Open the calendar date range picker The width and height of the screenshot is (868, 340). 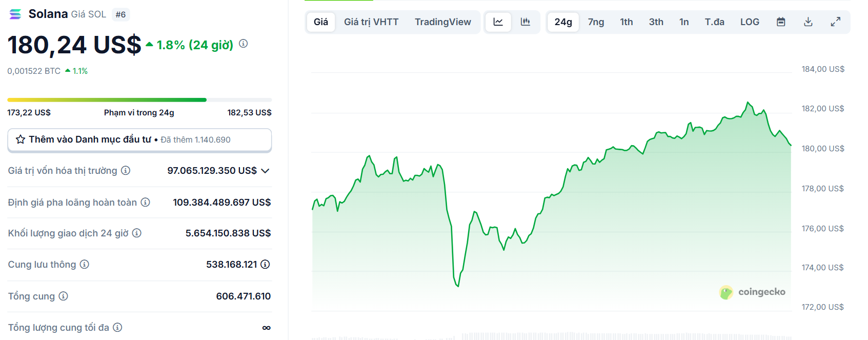pyautogui.click(x=781, y=22)
